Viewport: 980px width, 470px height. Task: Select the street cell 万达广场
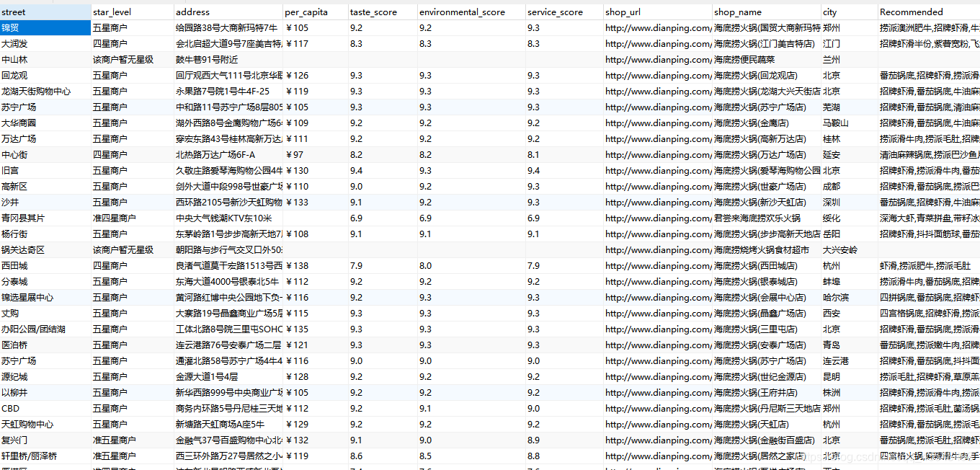pos(45,138)
